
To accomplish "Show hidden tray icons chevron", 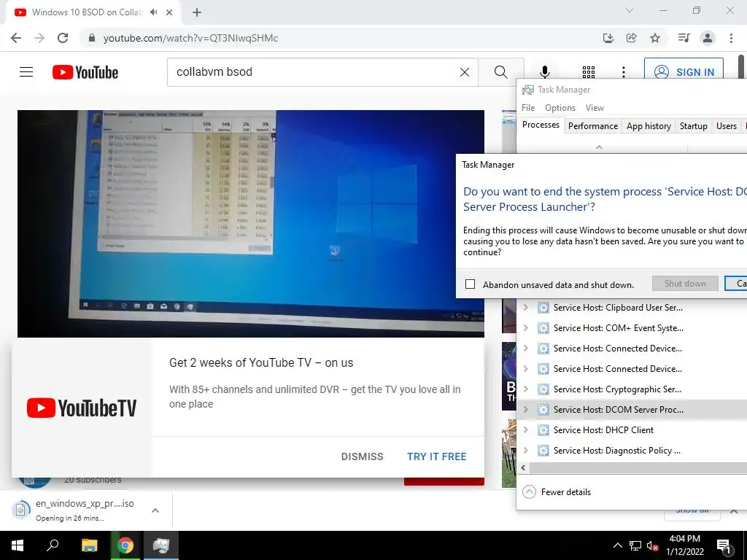I will (617, 545).
